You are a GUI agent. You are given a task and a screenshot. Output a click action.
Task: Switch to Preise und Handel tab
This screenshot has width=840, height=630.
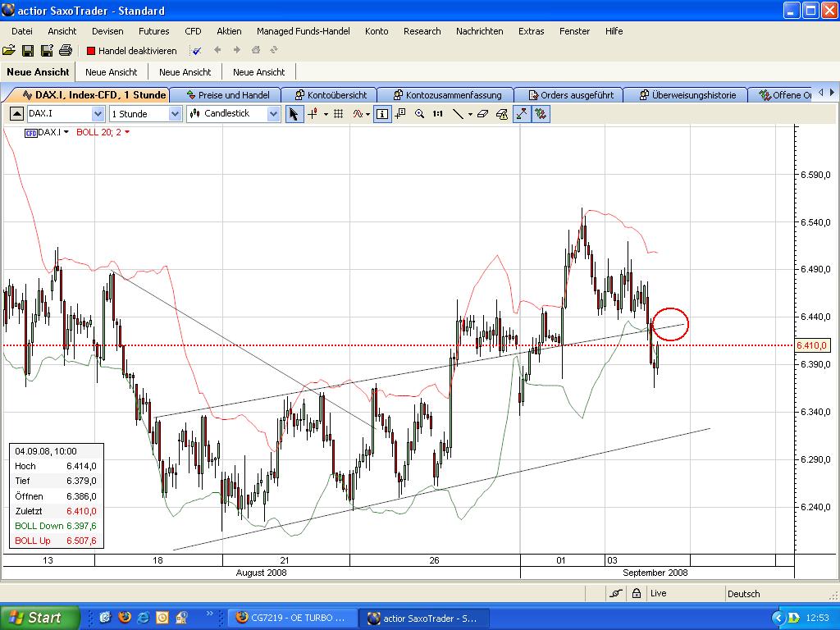pyautogui.click(x=228, y=95)
